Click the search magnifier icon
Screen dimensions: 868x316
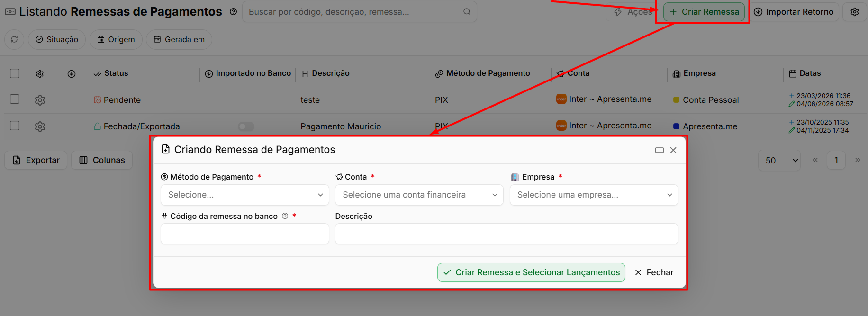click(x=467, y=12)
